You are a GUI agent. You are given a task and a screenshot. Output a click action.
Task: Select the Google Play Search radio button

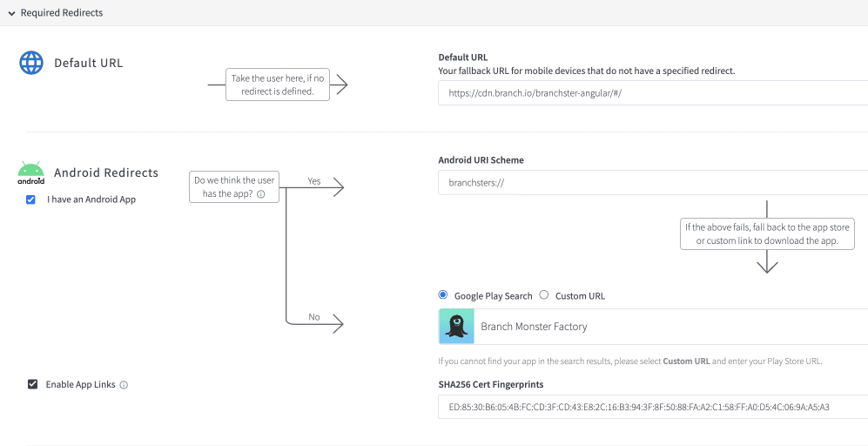pos(444,295)
